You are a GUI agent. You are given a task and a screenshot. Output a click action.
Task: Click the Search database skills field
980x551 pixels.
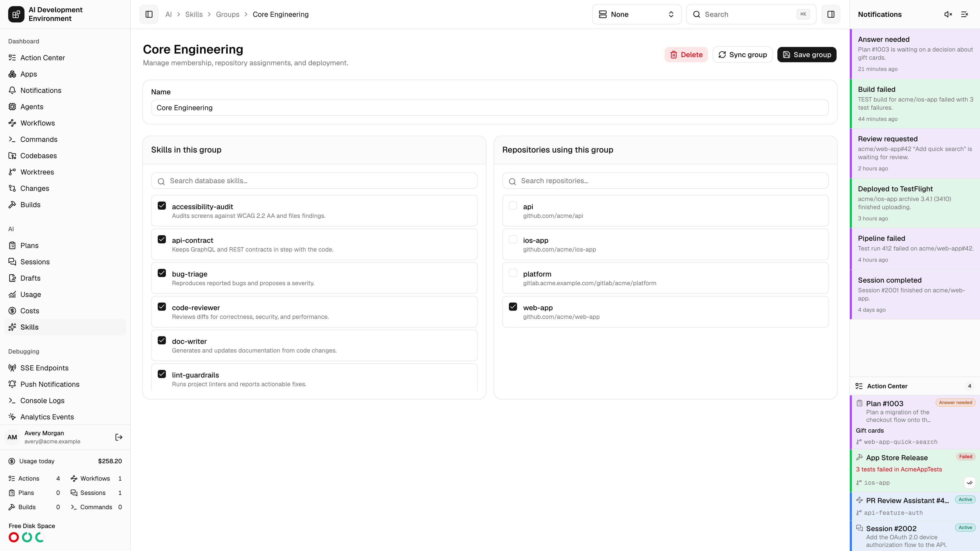[314, 181]
